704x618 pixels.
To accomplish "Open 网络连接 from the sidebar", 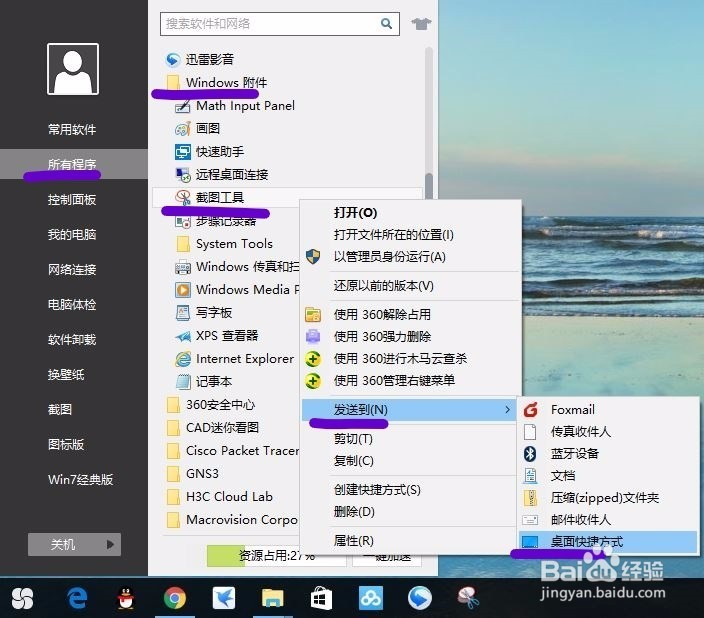I will (x=72, y=269).
